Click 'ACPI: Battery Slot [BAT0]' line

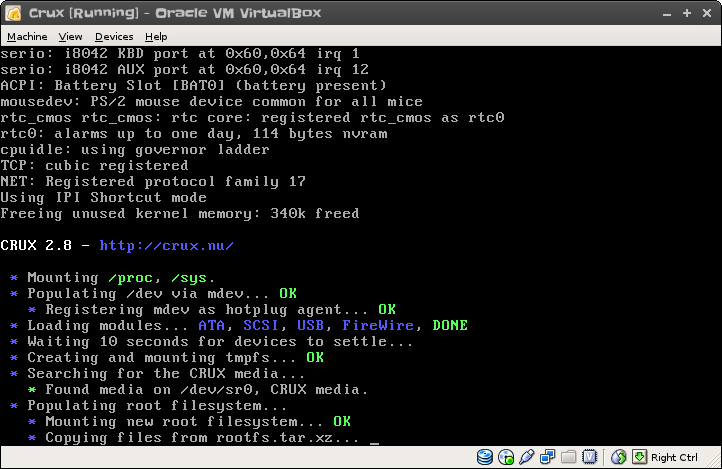[x=193, y=86]
